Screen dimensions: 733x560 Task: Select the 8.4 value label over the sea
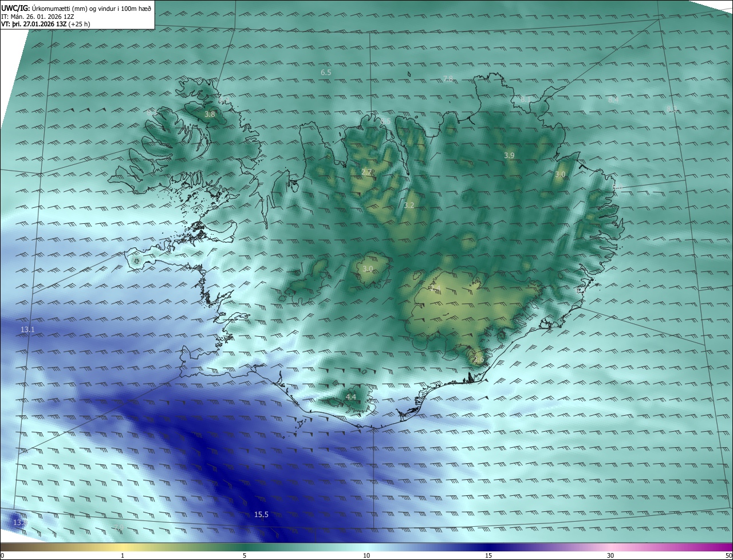[x=613, y=100]
